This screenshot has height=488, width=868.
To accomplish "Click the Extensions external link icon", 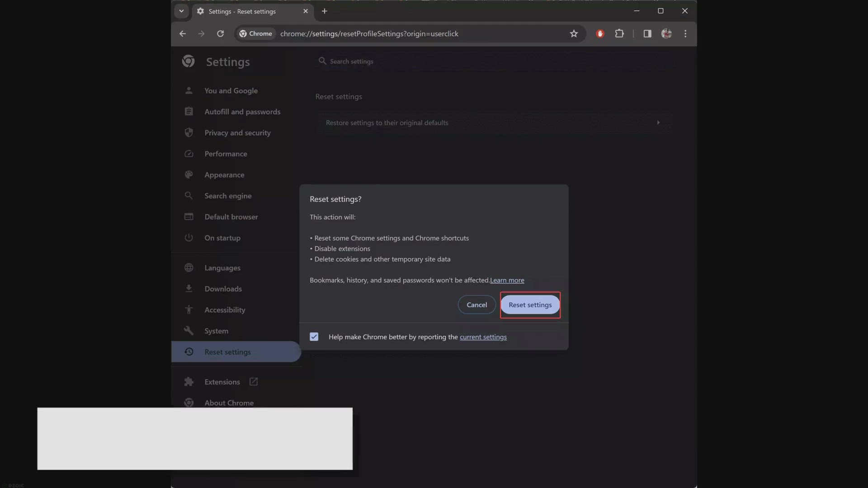I will tap(254, 382).
